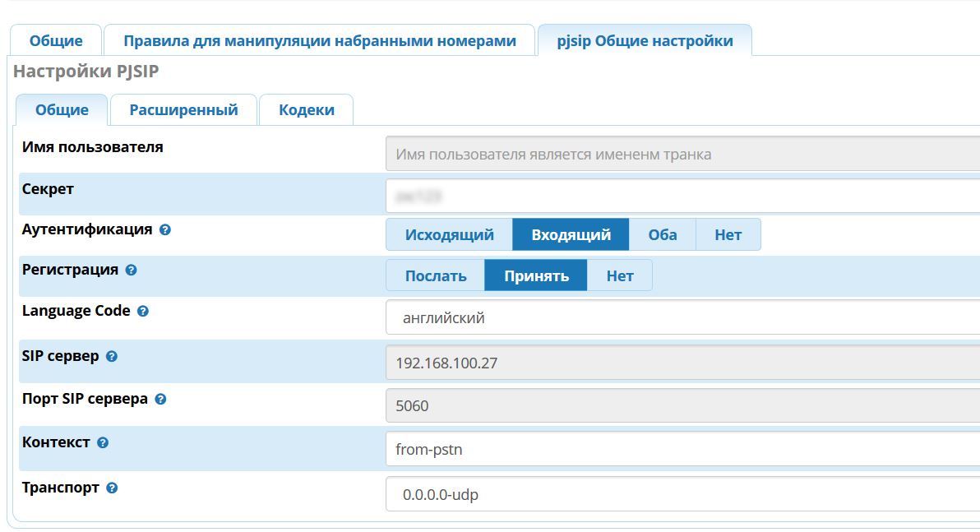Screen dimensions: 980x532
Task: Click the Секрет password field
Action: (x=682, y=197)
